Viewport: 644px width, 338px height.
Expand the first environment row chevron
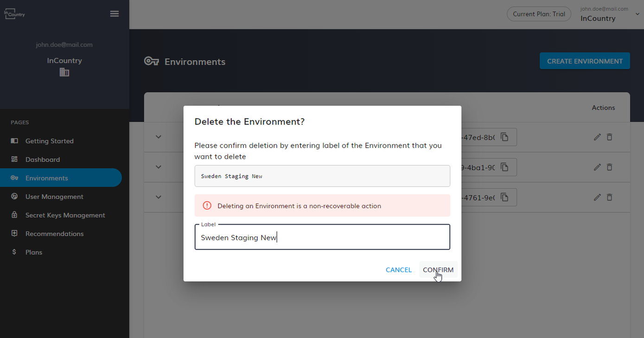point(158,137)
